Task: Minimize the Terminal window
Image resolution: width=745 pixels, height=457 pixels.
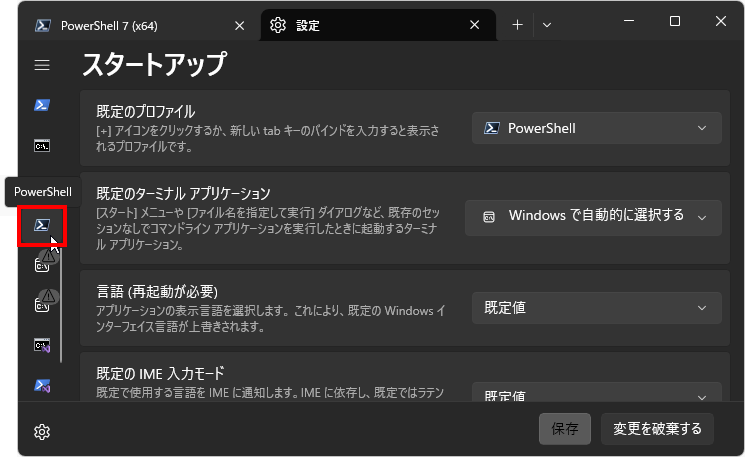Action: pos(629,21)
